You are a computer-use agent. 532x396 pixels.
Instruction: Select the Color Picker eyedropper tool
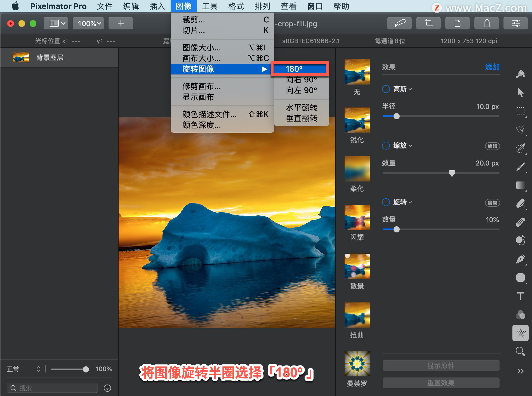pyautogui.click(x=520, y=148)
